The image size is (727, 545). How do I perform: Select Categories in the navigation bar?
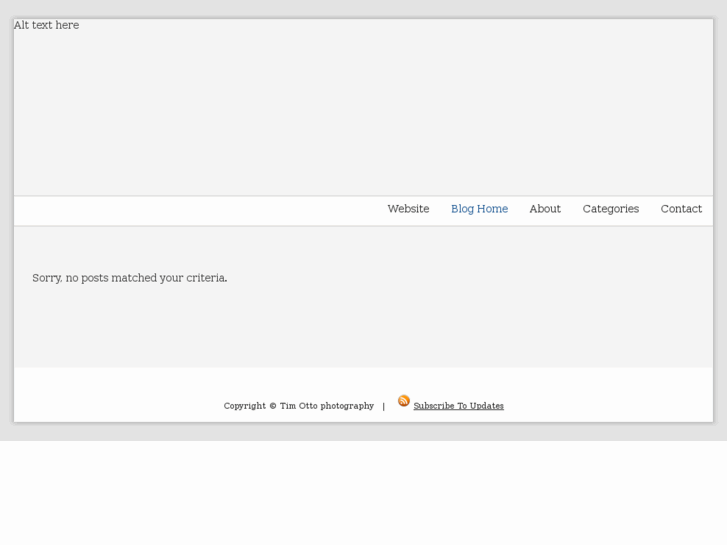611,209
